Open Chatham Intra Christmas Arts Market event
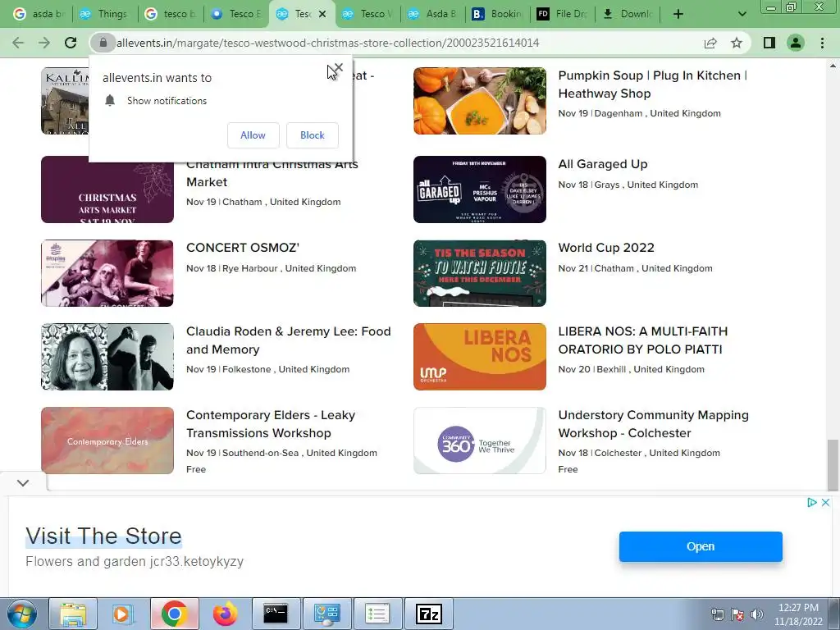 tap(272, 173)
